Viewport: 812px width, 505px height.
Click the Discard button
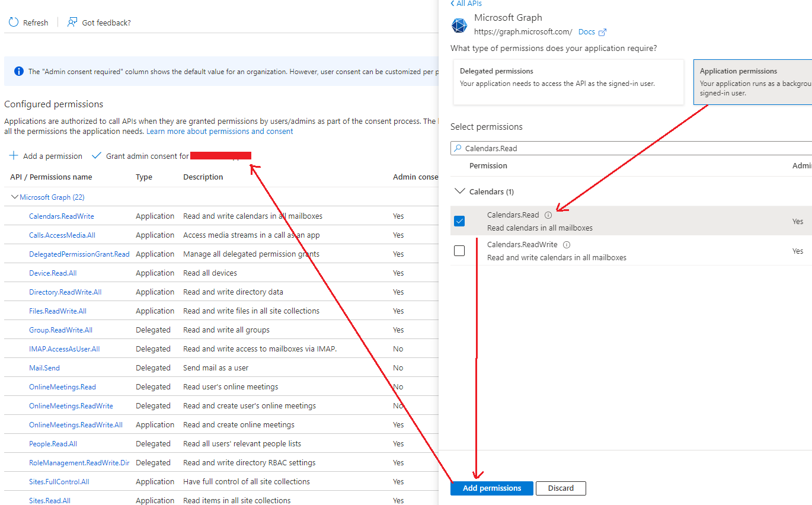pyautogui.click(x=561, y=488)
